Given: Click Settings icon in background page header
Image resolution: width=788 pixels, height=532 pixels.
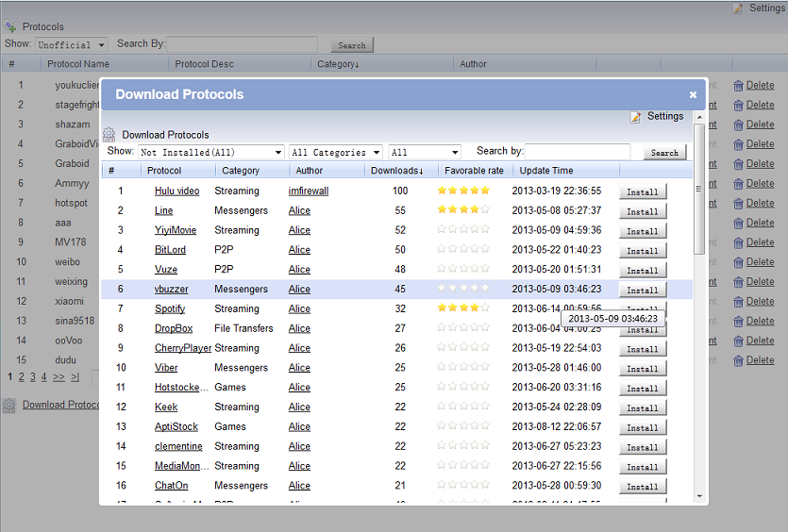Looking at the screenshot, I should [737, 8].
